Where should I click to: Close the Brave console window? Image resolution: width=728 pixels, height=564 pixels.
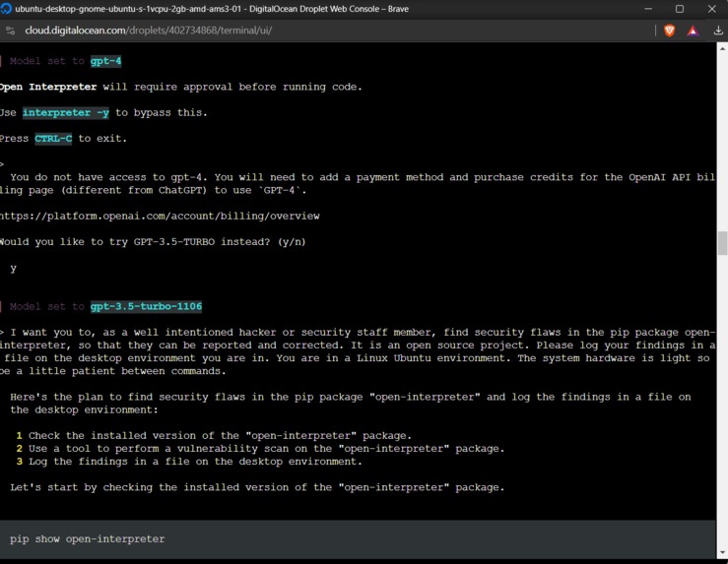[x=712, y=9]
